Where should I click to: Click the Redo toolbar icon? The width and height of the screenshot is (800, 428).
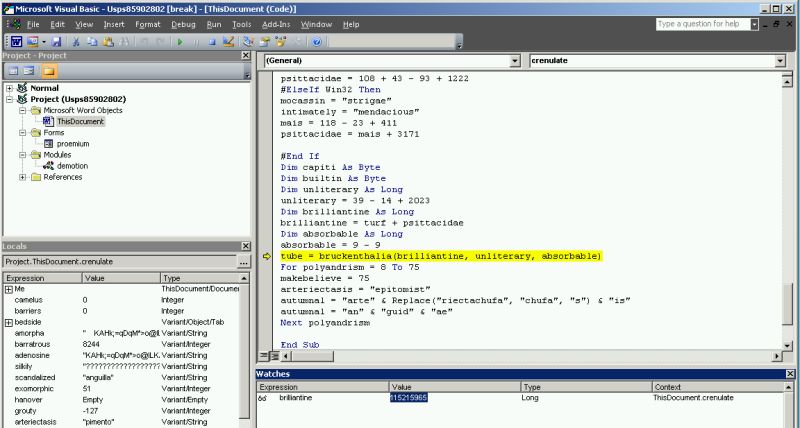tap(159, 42)
